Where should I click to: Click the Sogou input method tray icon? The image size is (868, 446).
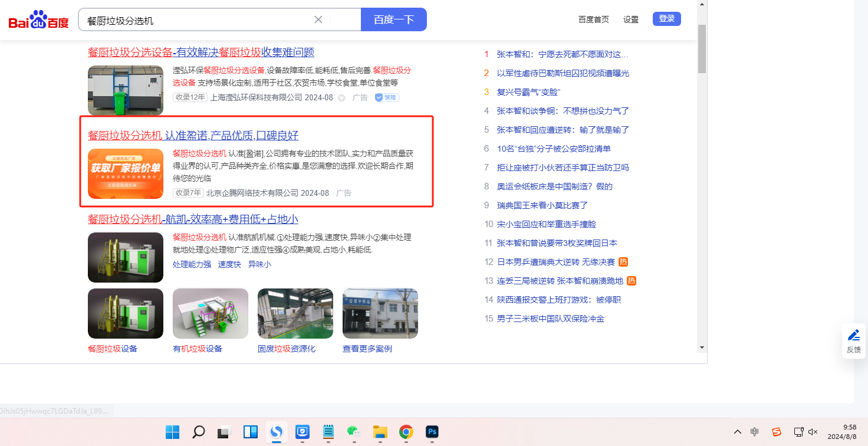click(x=777, y=432)
